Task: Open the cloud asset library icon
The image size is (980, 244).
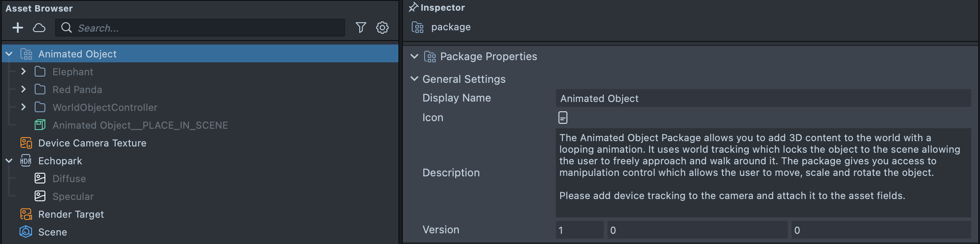Action: pyautogui.click(x=39, y=28)
